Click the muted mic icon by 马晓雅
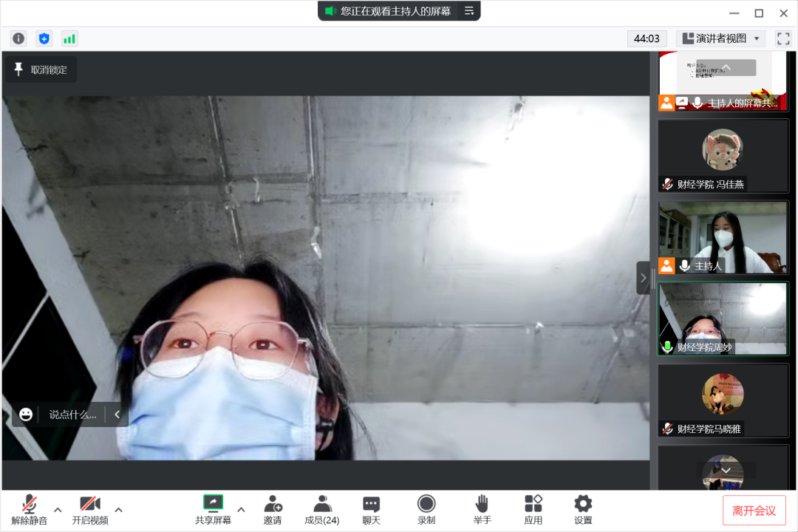 pos(668,429)
